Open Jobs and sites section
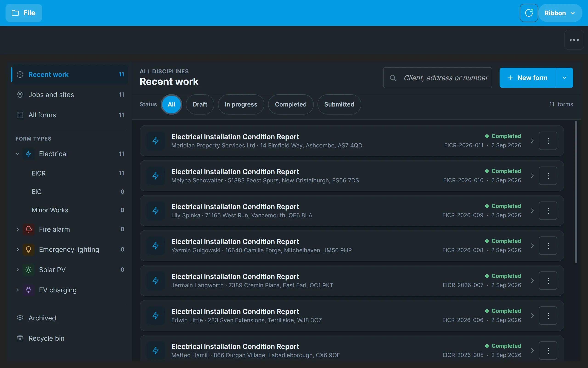 click(x=70, y=95)
